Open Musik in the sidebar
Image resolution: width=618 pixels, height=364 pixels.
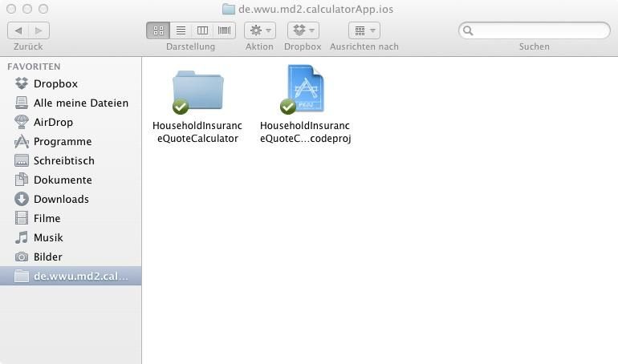71,237
